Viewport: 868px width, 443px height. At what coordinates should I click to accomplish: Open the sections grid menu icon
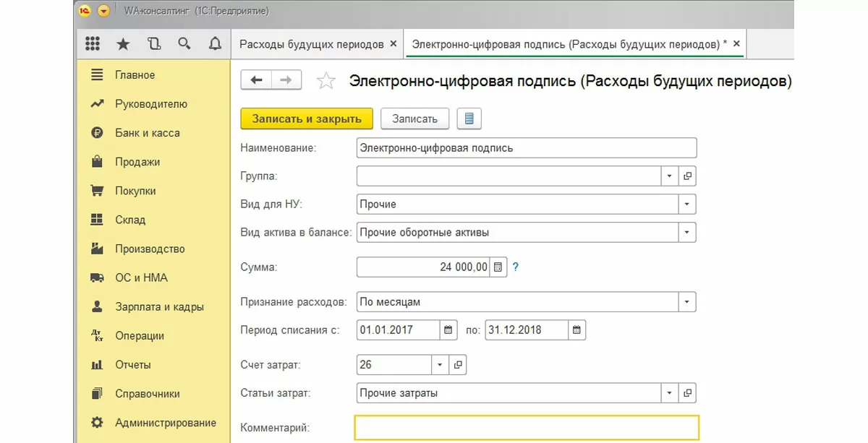[x=93, y=44]
